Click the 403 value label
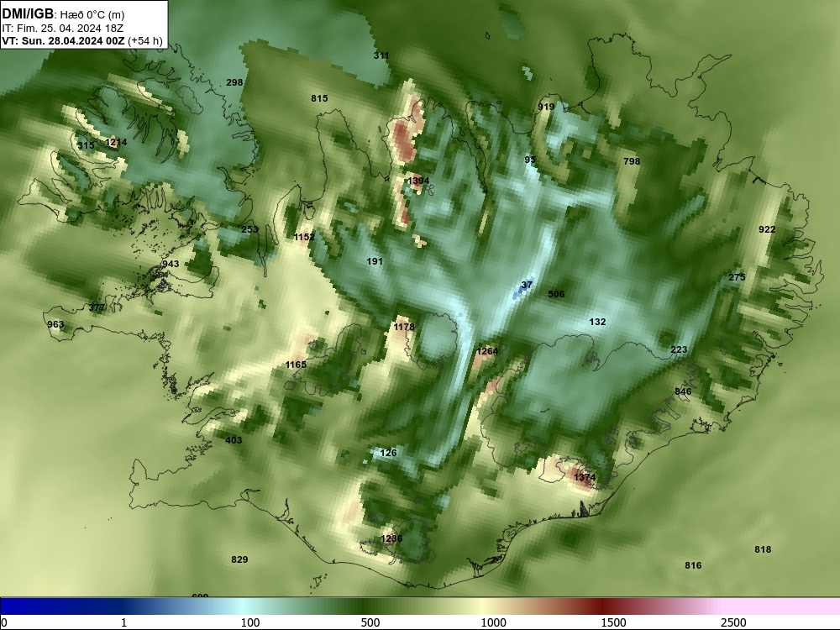The image size is (840, 630). [234, 440]
